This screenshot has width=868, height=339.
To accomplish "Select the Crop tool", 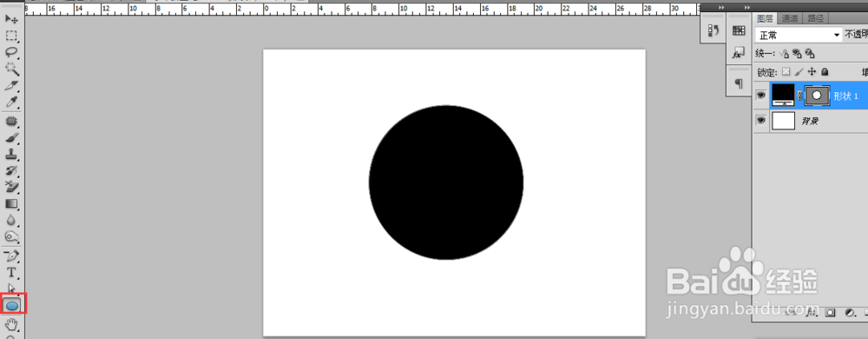I will tap(11, 86).
